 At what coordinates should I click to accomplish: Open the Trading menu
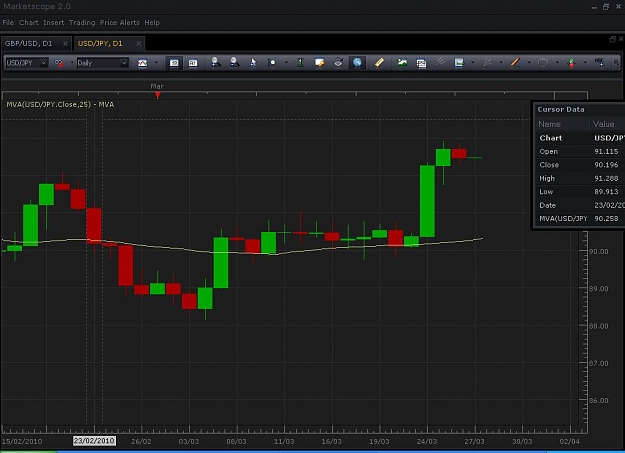(x=82, y=23)
